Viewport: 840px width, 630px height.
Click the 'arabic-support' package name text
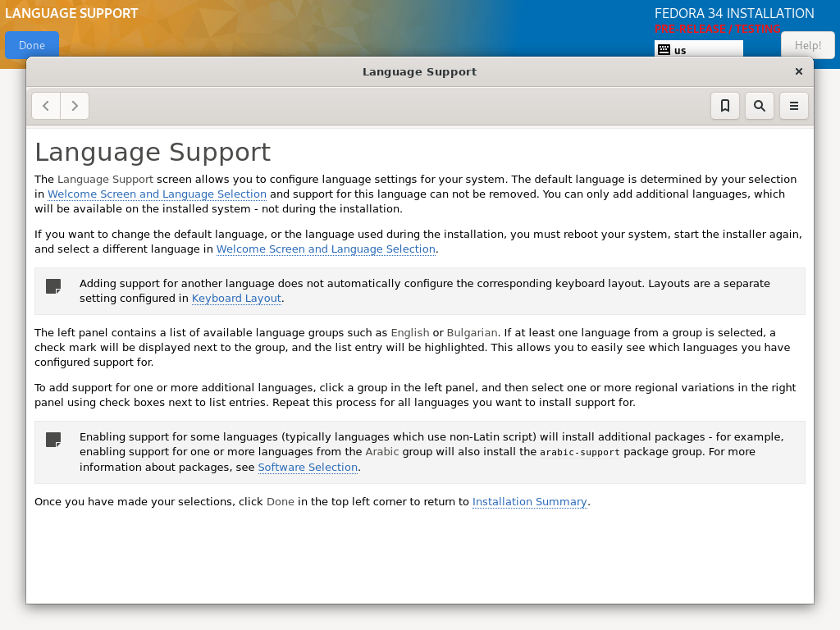click(580, 452)
